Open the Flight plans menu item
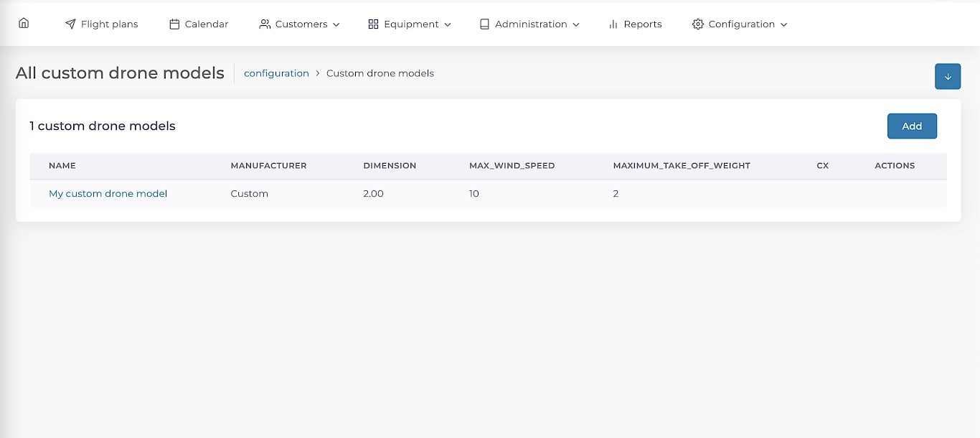The width and height of the screenshot is (980, 438). coord(109,24)
